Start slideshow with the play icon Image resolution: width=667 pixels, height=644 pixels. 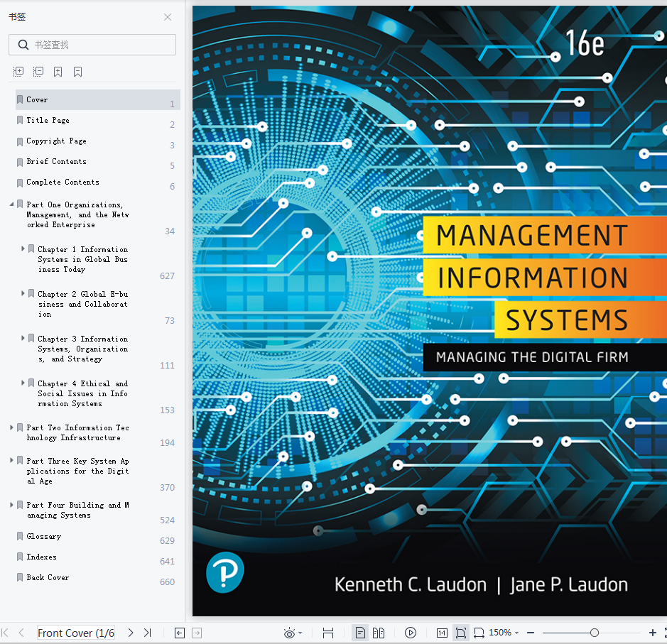[x=411, y=633]
